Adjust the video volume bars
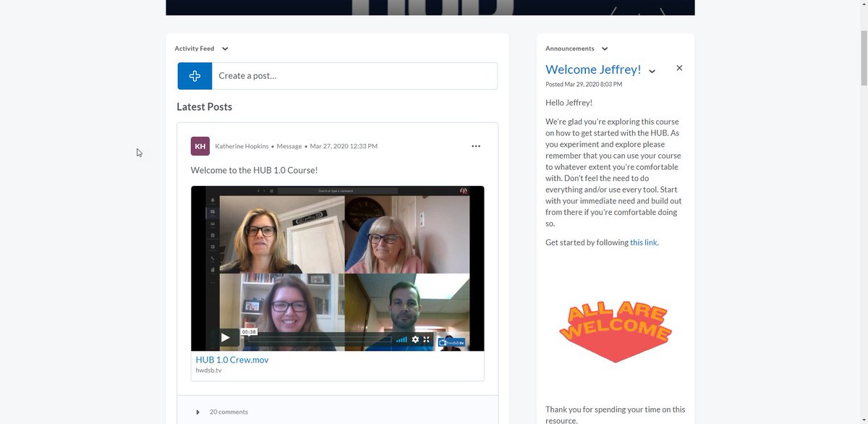868x424 pixels. pyautogui.click(x=401, y=339)
